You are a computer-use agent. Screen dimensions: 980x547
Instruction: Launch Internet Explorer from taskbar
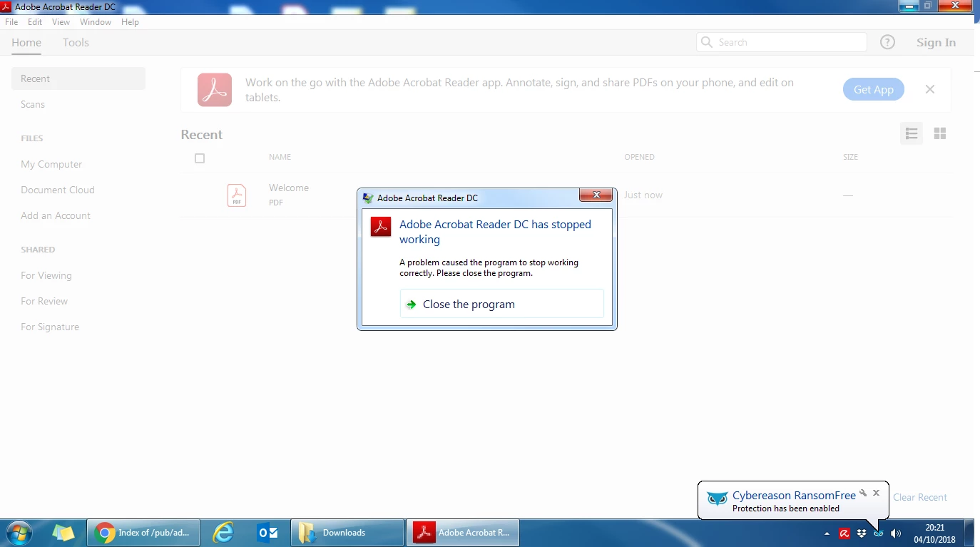point(223,533)
